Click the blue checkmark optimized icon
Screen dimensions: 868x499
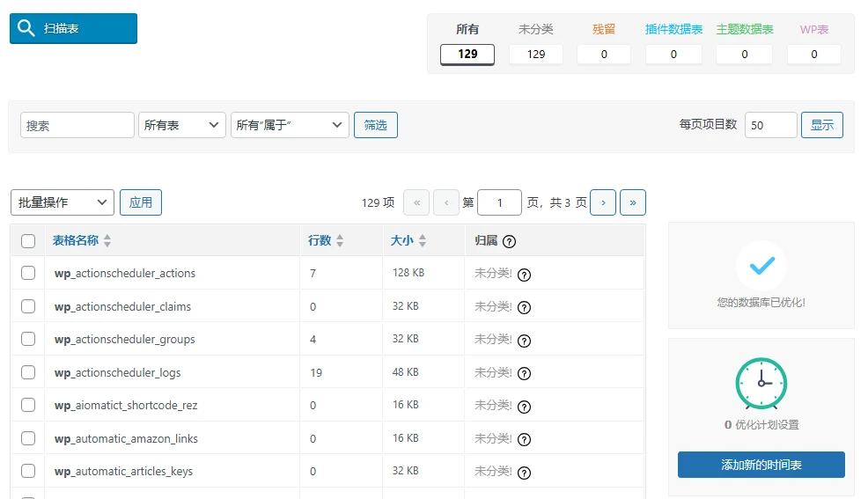pos(761,266)
